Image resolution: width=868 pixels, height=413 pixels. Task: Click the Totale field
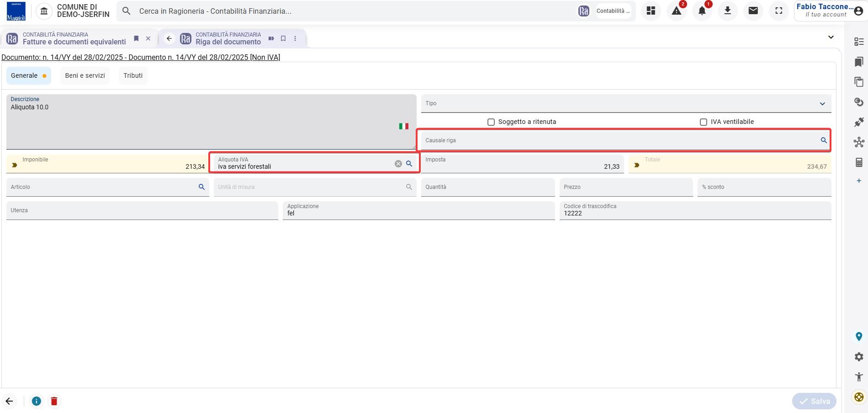click(x=730, y=164)
